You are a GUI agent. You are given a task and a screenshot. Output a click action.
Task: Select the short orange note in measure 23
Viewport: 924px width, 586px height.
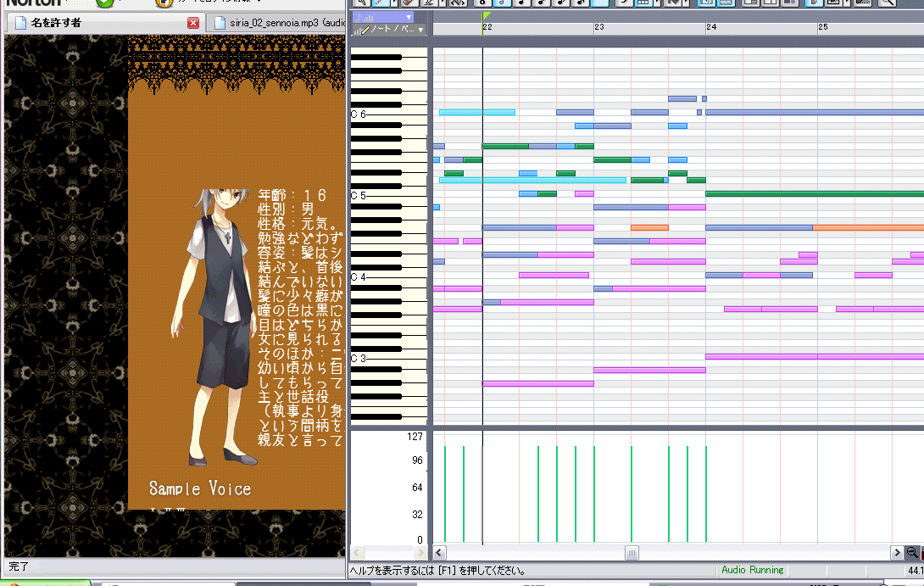click(x=649, y=227)
